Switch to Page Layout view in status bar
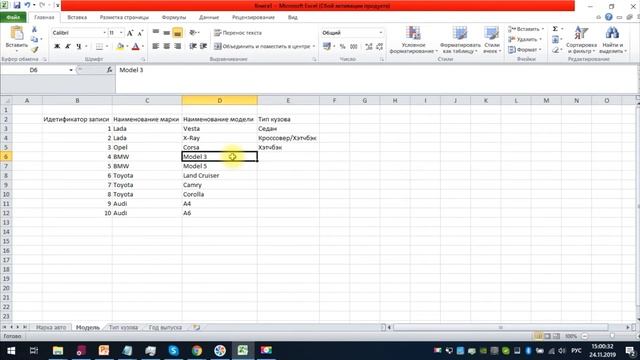Viewport: 640px width, 360px height. (547, 336)
